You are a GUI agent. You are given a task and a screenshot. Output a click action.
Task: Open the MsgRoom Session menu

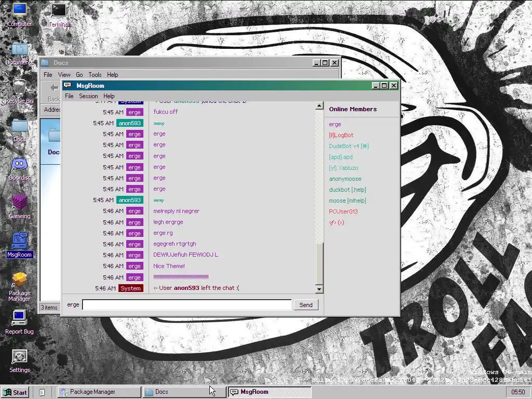88,96
